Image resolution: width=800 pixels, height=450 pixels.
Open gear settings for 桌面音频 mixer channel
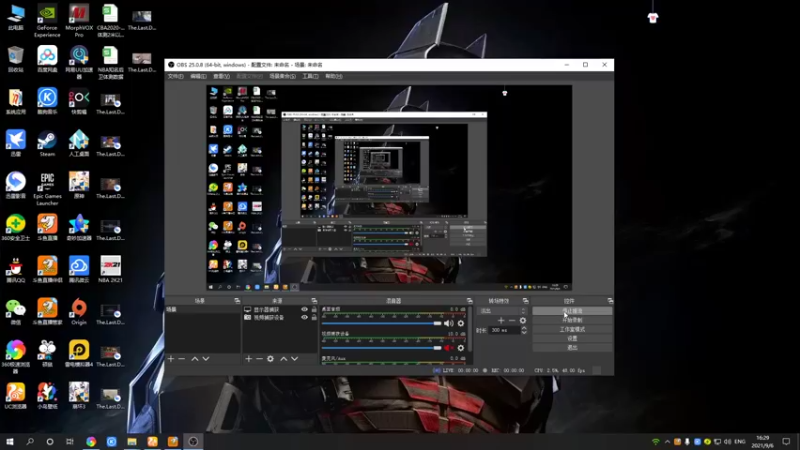[461, 323]
